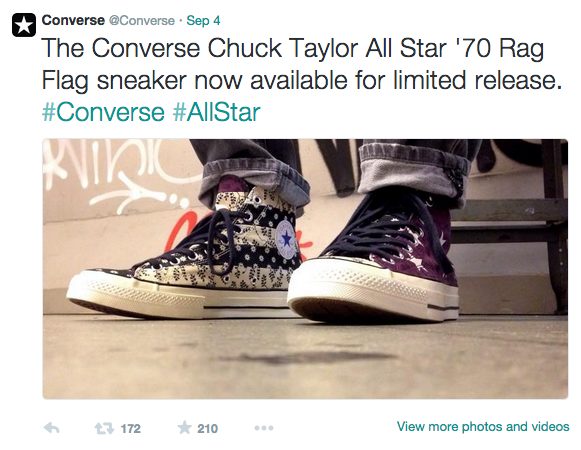581x450 pixels.
Task: Click the All Star ankle patch logo
Action: coord(286,239)
